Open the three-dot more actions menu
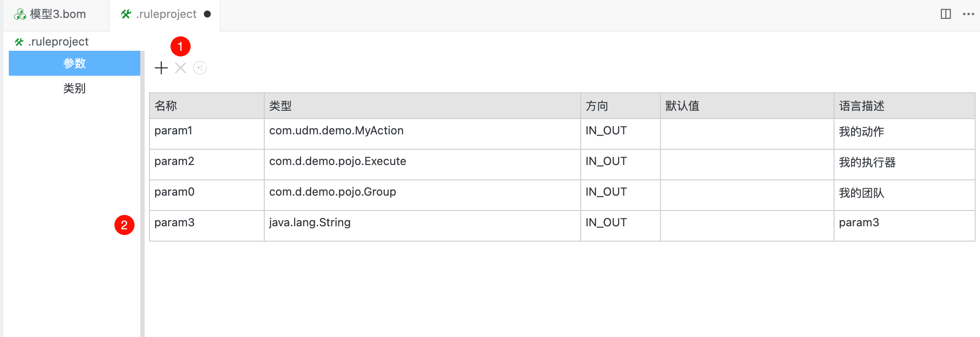 click(969, 14)
